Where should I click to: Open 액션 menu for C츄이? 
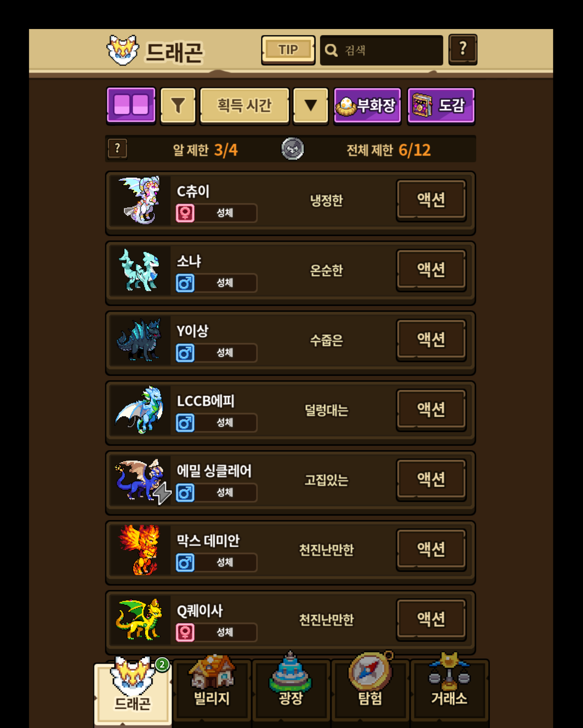pyautogui.click(x=431, y=200)
